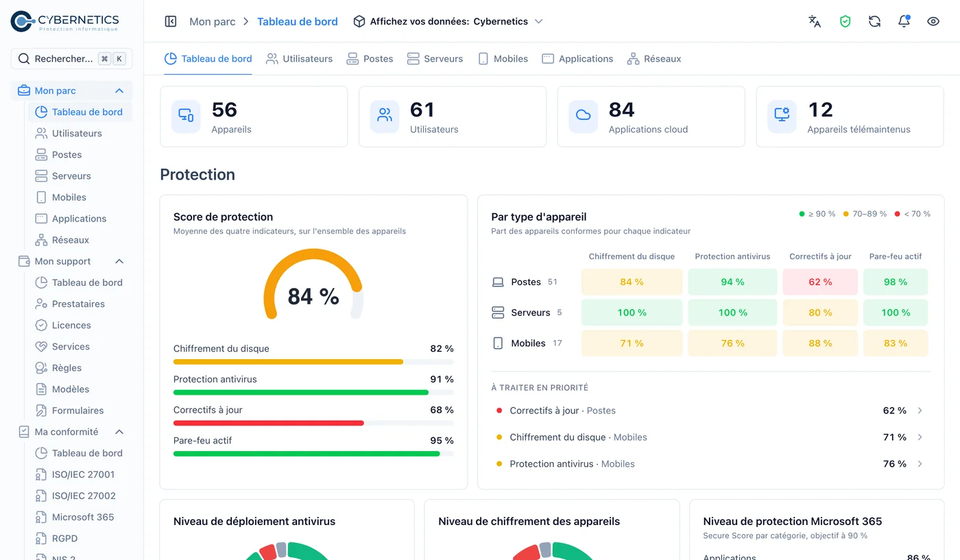Open the Cybernetics data selector dropdown

[x=448, y=21]
